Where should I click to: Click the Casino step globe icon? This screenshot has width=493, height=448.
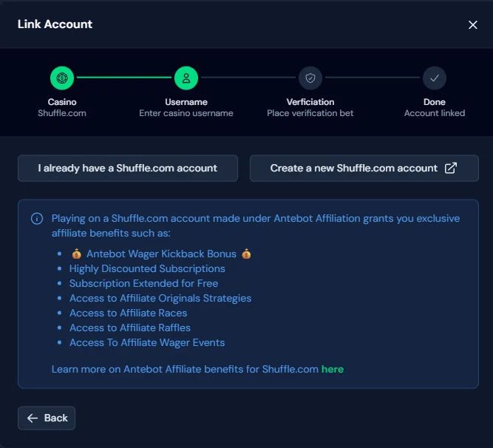(x=62, y=78)
